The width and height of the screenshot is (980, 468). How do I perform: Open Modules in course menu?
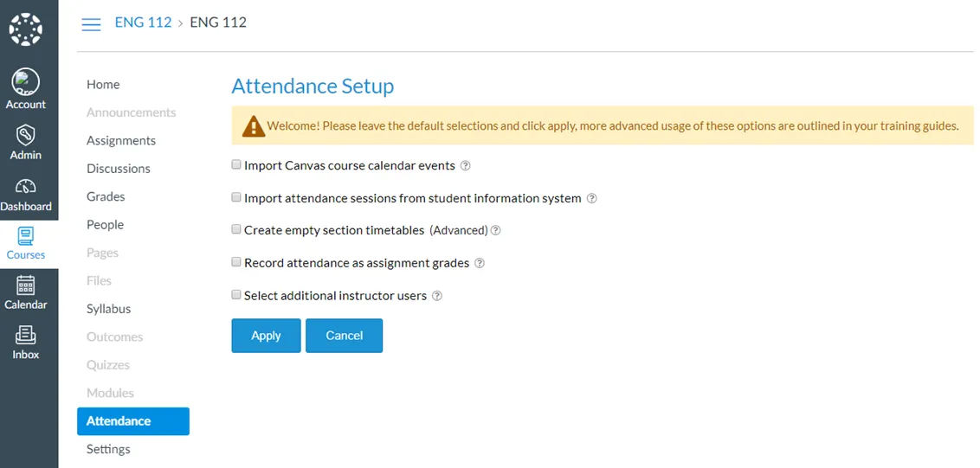tap(110, 393)
